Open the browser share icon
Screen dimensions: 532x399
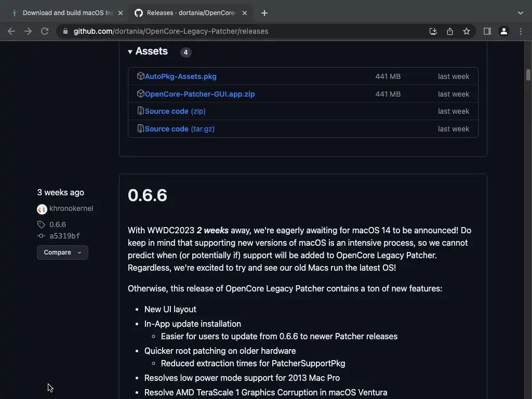click(x=450, y=31)
